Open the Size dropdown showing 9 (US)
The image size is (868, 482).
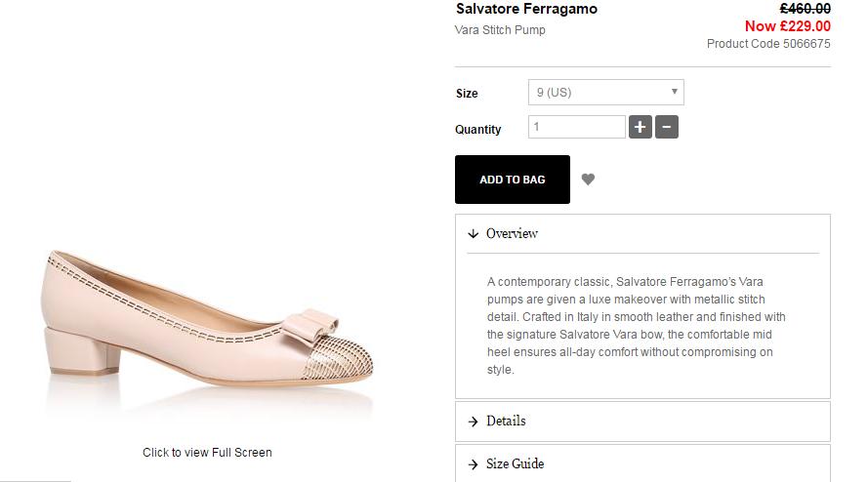click(x=605, y=93)
